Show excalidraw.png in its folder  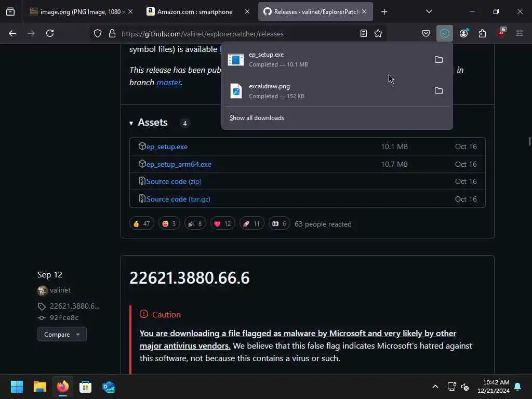coord(438,90)
